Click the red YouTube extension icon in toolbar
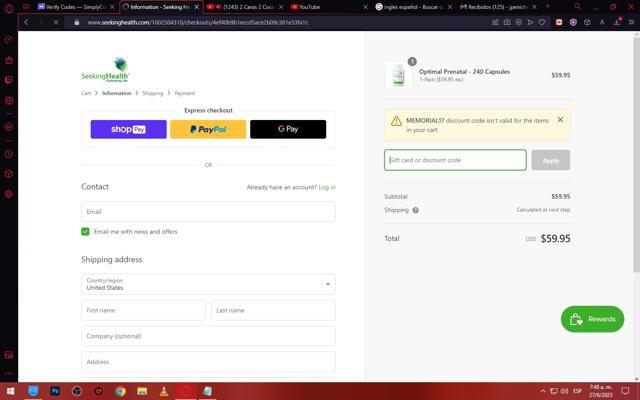The height and width of the screenshot is (400, 640). 559,22
